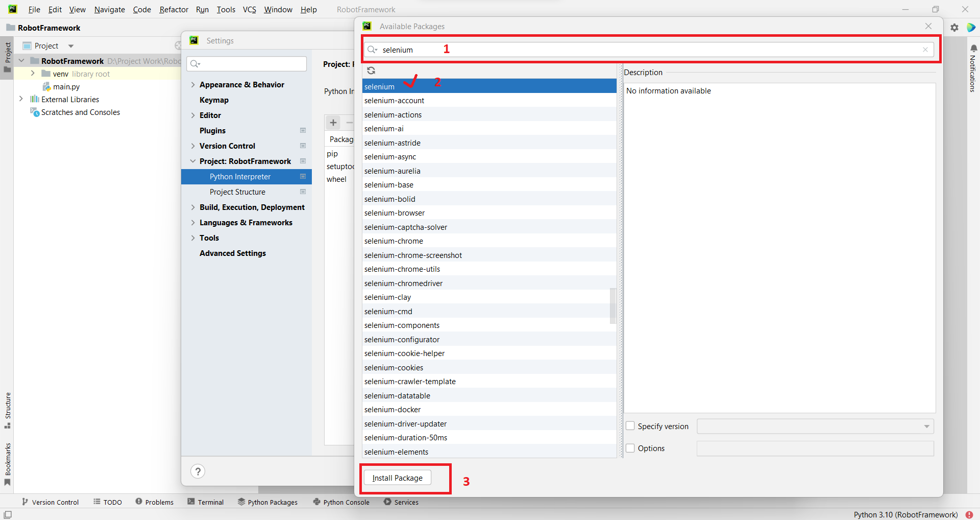Enable the Options checkbox
The height and width of the screenshot is (520, 980).
(x=630, y=448)
